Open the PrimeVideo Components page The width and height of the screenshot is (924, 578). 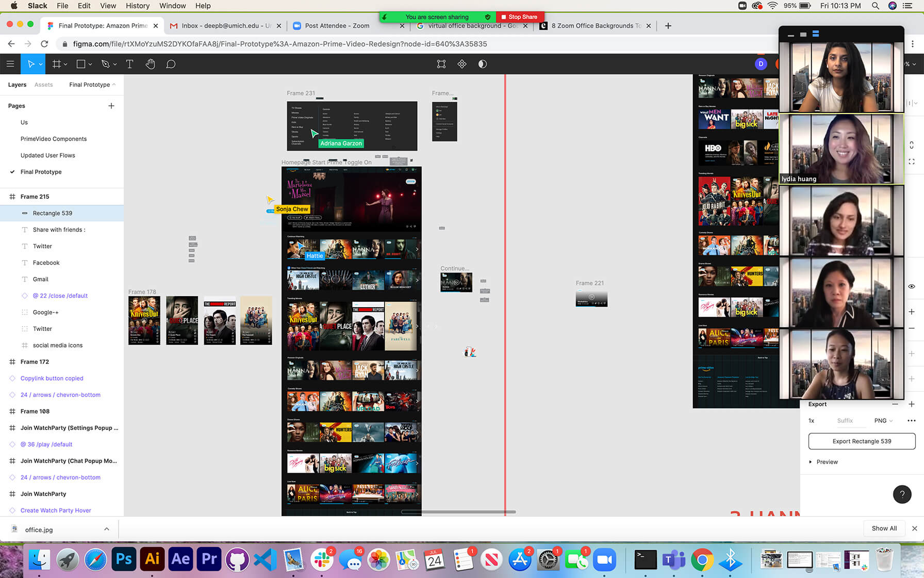(x=54, y=139)
